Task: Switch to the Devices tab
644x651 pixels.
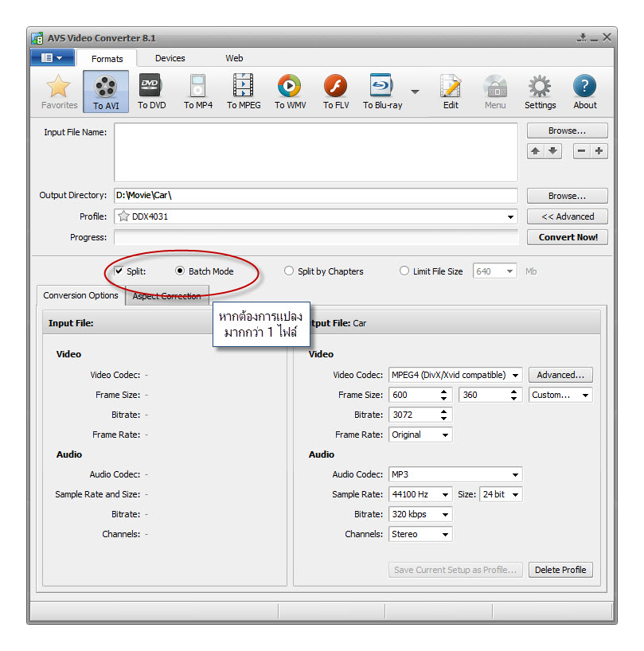Action: tap(170, 58)
